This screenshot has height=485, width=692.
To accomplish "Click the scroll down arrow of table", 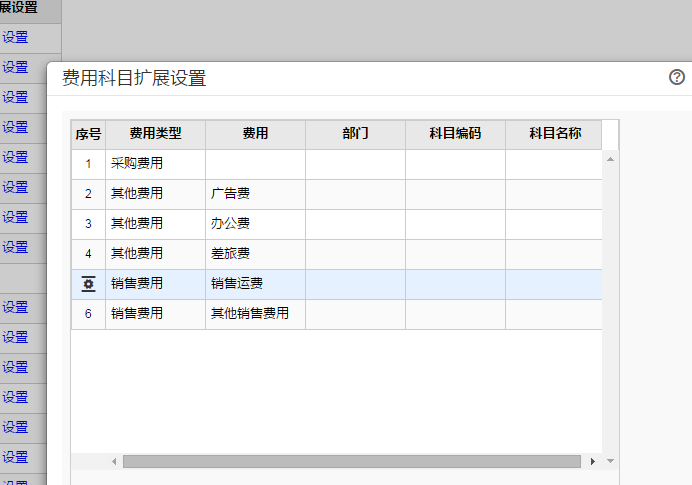I will (x=610, y=461).
